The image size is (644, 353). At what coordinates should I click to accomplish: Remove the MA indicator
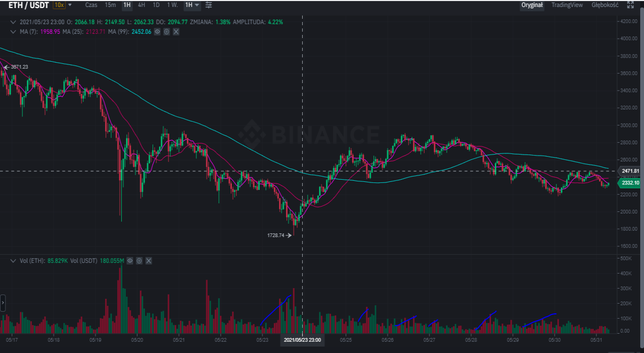176,32
